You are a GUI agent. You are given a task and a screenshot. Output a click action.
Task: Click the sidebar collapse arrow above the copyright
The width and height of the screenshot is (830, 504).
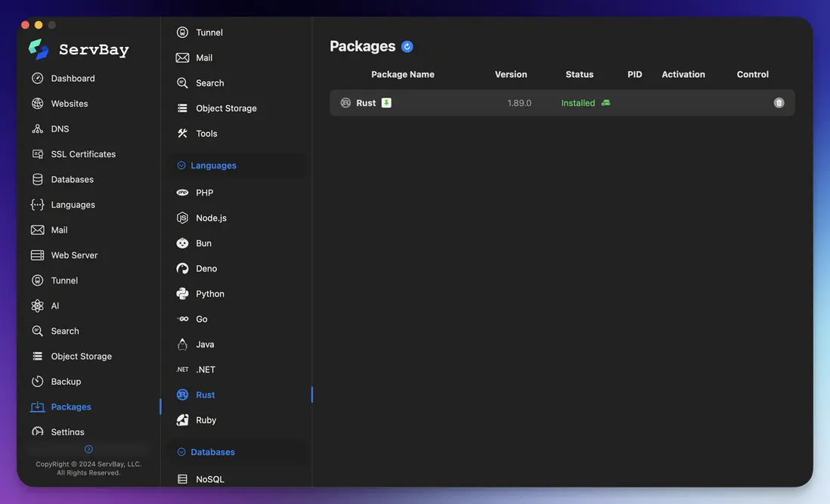(89, 449)
